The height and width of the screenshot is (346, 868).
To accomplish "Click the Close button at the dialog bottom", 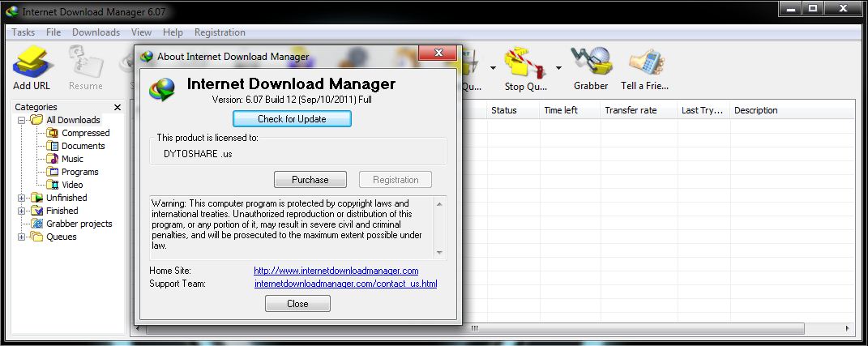I will click(x=297, y=303).
